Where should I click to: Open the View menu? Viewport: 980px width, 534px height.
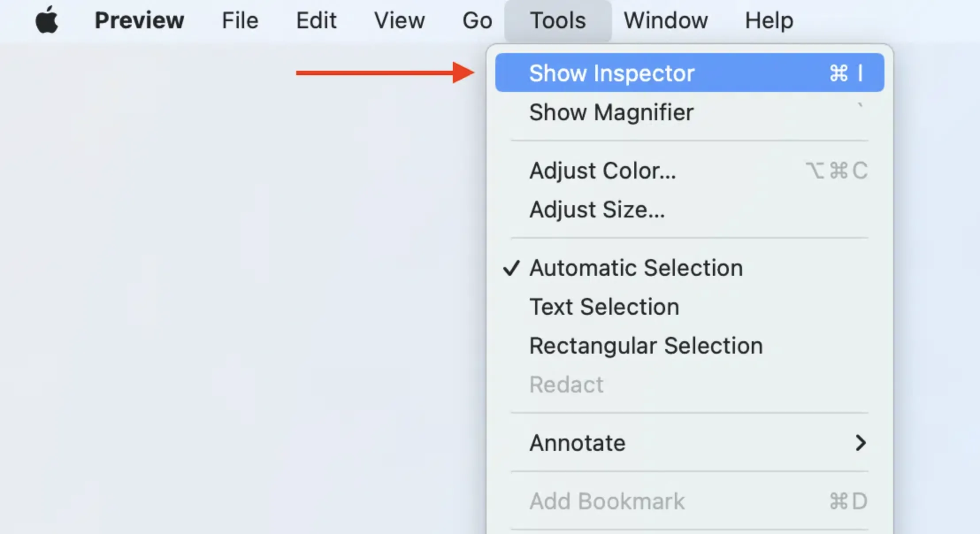click(x=399, y=20)
